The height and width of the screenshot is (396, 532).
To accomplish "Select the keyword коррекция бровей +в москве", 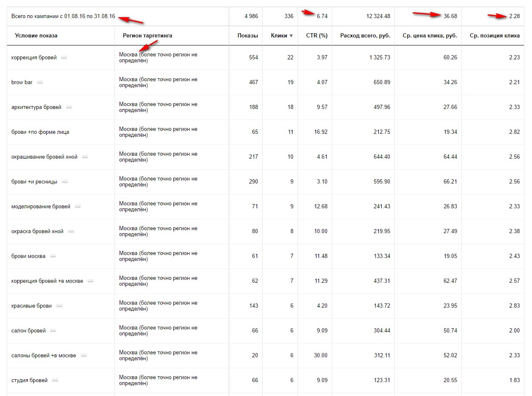I will [47, 281].
